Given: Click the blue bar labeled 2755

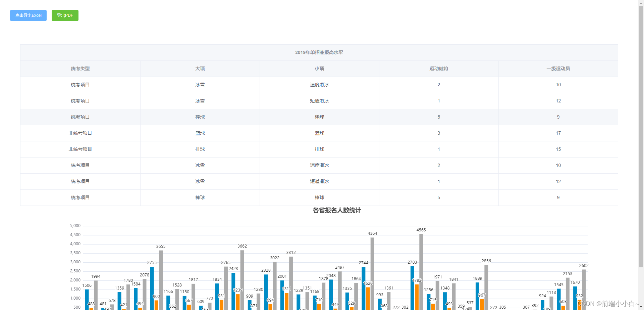Looking at the screenshot, I should 152,288.
